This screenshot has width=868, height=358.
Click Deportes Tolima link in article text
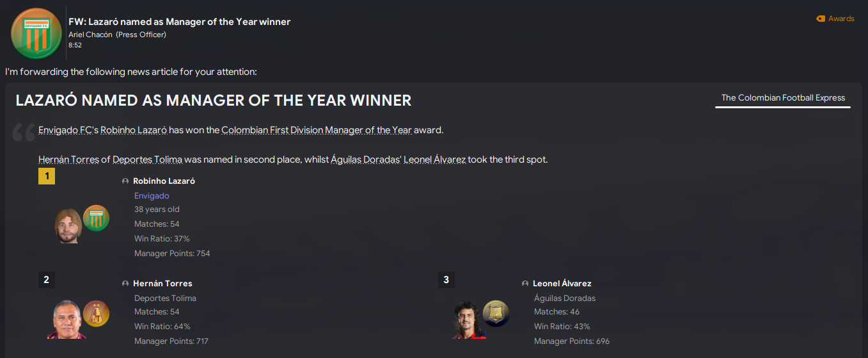148,159
